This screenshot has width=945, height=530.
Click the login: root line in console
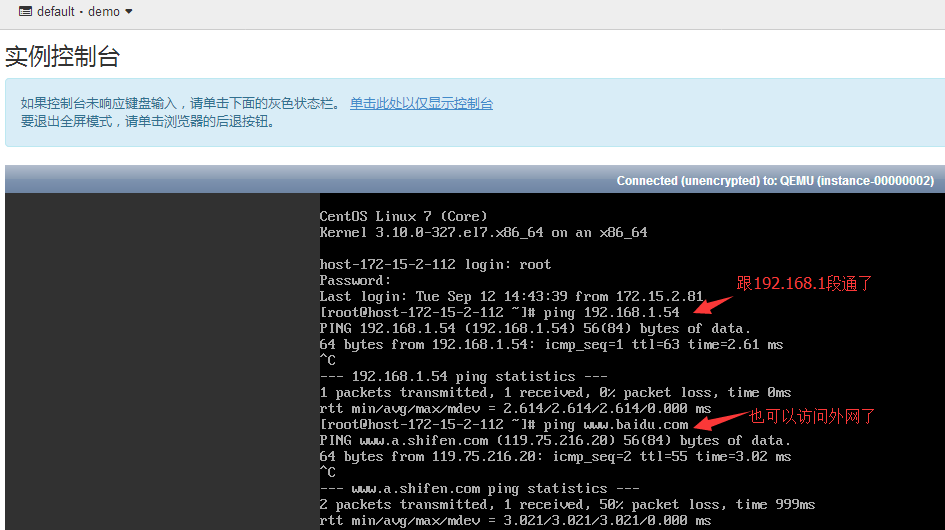pyautogui.click(x=435, y=264)
